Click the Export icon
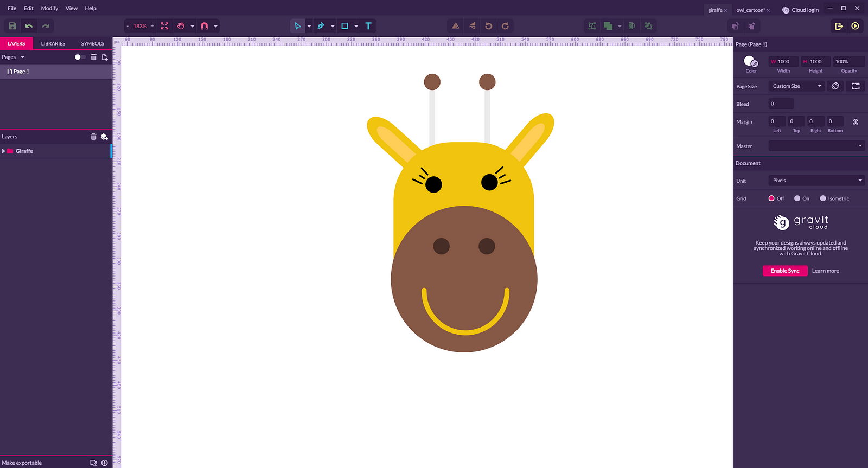The height and width of the screenshot is (468, 868). (839, 26)
